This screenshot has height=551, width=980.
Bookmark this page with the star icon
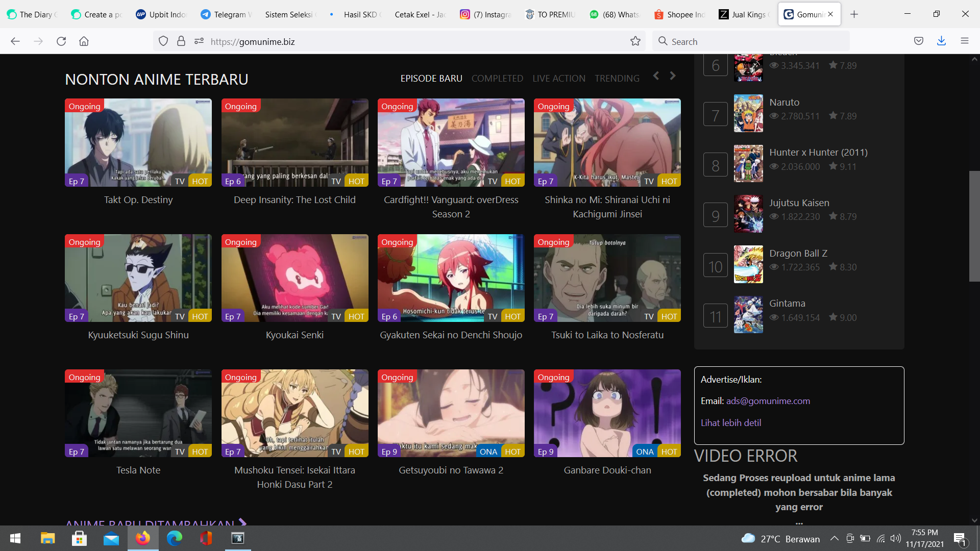[635, 41]
